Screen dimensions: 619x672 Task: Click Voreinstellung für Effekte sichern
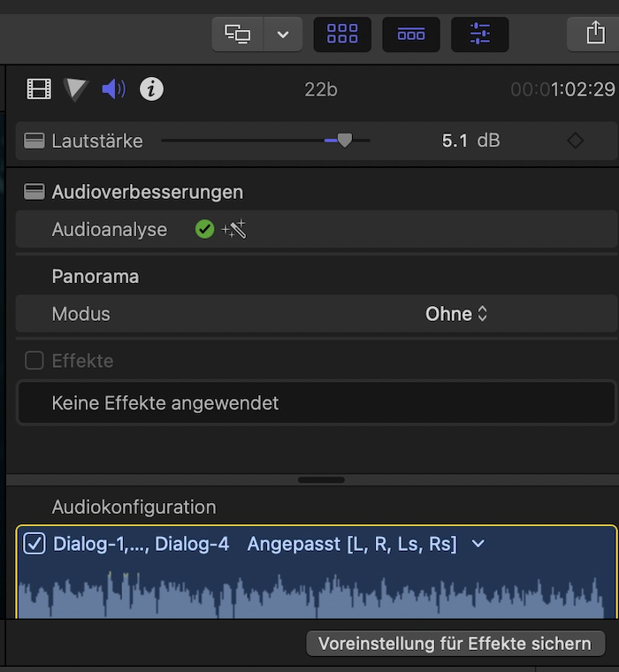(x=455, y=644)
